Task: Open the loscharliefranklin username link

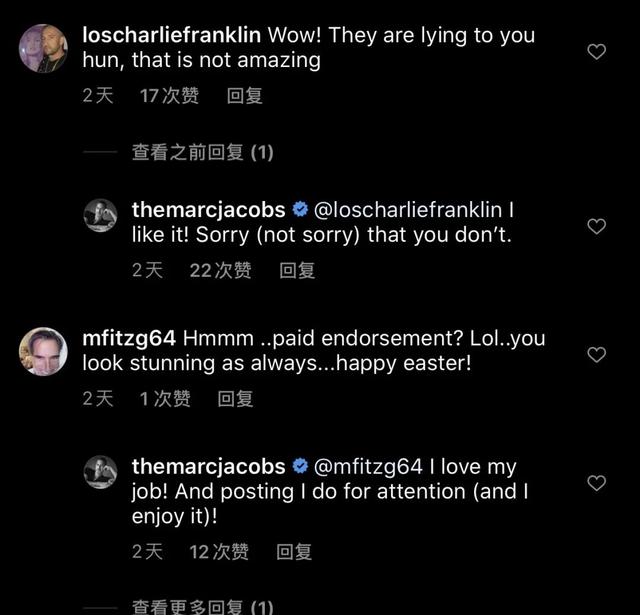Action: [x=171, y=35]
